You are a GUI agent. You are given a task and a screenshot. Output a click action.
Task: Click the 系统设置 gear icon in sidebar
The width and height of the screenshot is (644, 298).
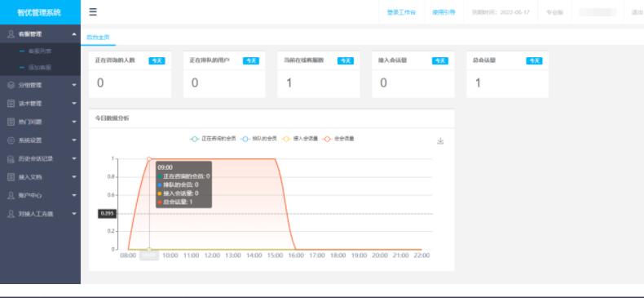(11, 140)
